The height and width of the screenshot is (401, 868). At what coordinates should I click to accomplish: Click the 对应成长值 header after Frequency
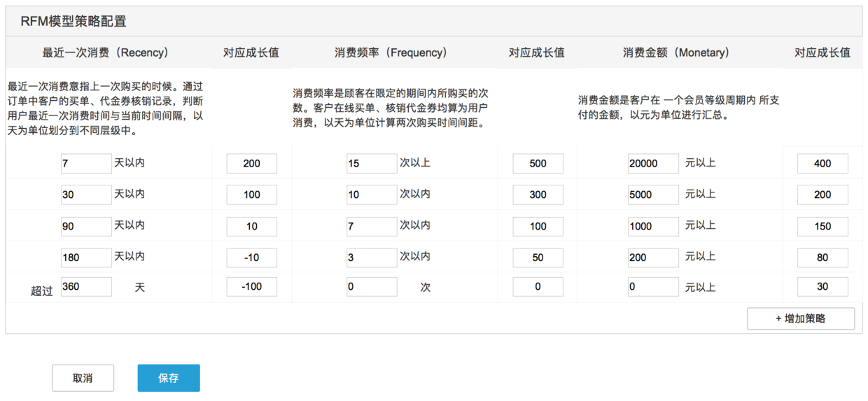[537, 52]
